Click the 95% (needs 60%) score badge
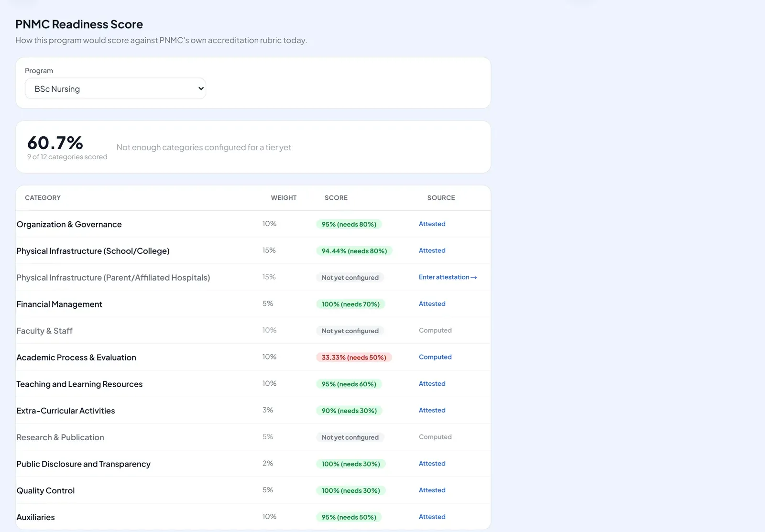Image resolution: width=765 pixels, height=532 pixels. (349, 384)
